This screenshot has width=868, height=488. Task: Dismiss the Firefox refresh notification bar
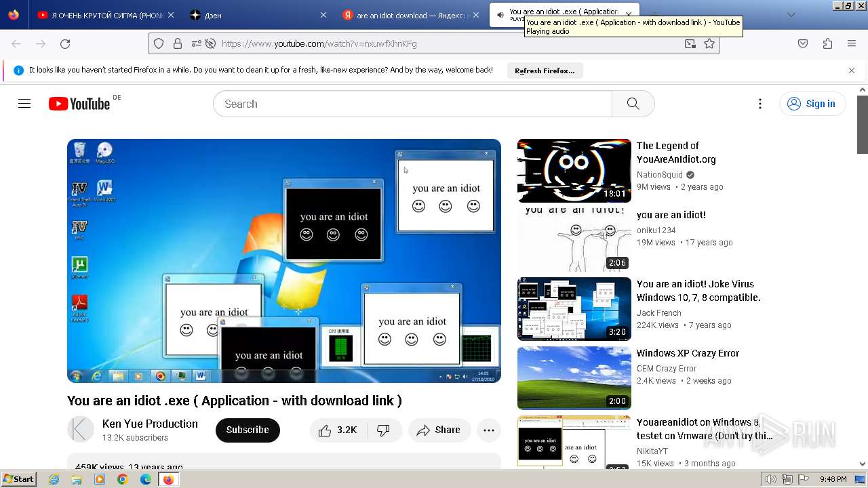point(852,70)
